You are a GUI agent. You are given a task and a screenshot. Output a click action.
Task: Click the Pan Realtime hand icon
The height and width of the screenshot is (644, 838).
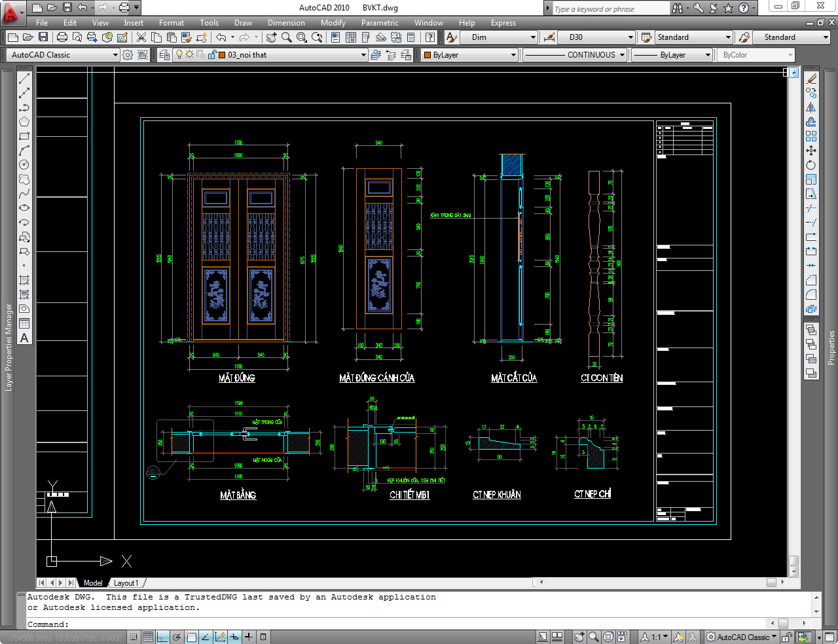tap(271, 37)
